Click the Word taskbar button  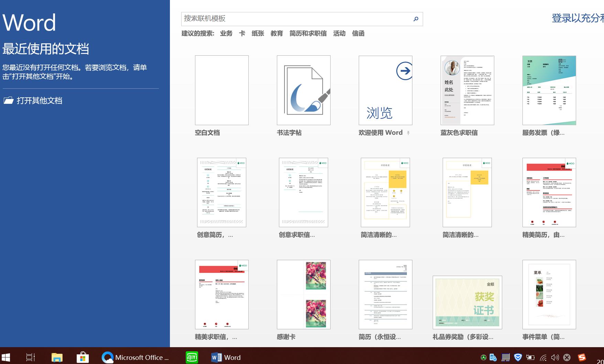tap(225, 357)
